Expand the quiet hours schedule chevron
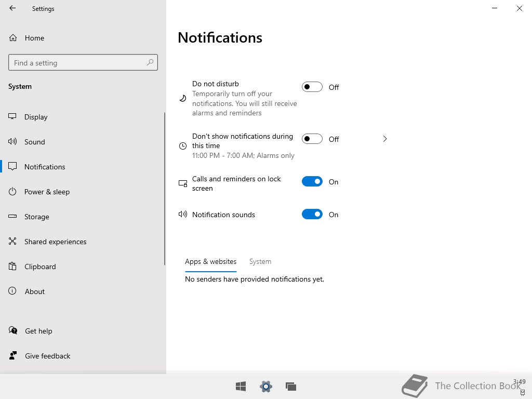532x399 pixels. pos(385,139)
